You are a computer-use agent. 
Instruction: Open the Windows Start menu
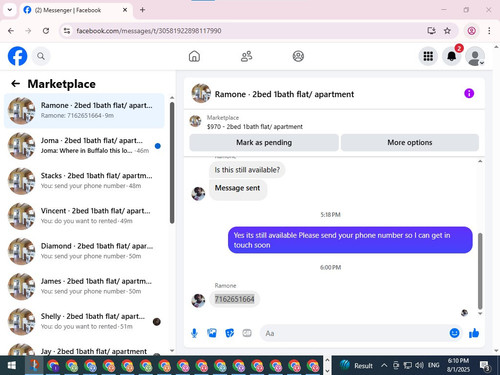[12, 365]
